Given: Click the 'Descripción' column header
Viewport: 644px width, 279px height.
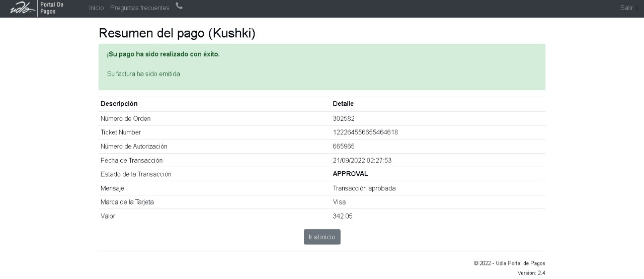Looking at the screenshot, I should [119, 104].
